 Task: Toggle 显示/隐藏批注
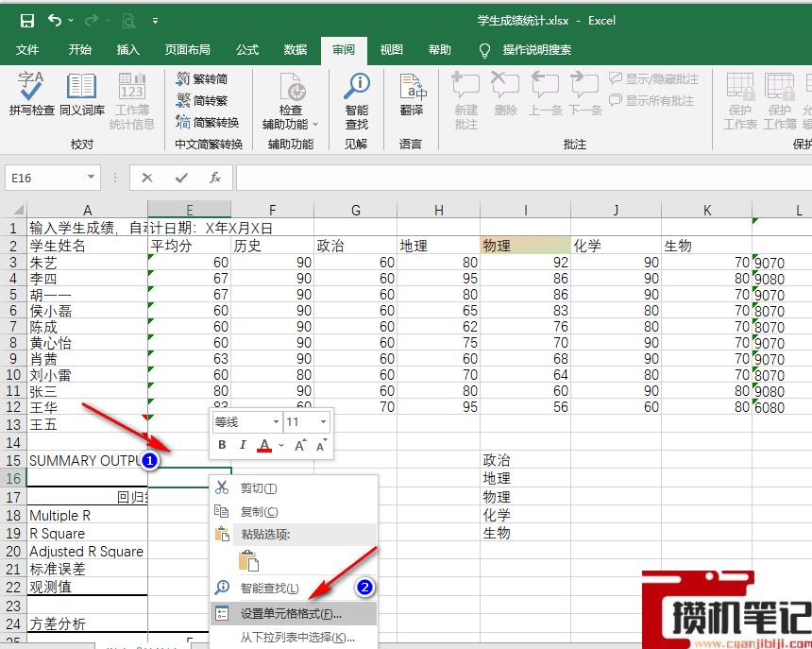coord(653,78)
